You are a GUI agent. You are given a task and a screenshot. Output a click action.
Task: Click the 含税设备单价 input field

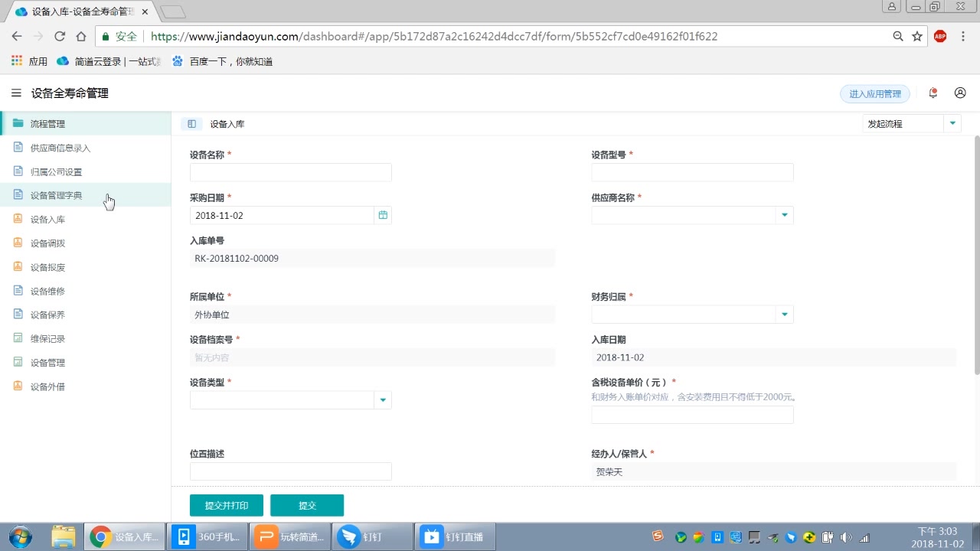(x=692, y=415)
